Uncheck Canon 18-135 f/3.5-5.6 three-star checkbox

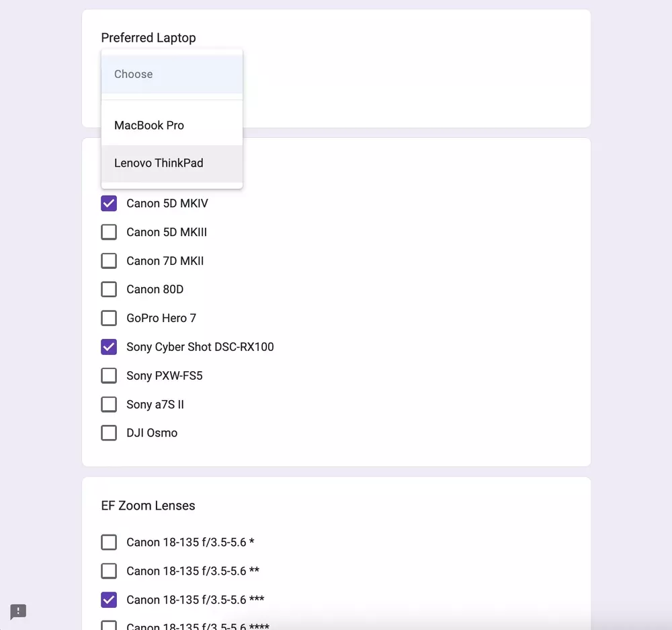pyautogui.click(x=109, y=600)
